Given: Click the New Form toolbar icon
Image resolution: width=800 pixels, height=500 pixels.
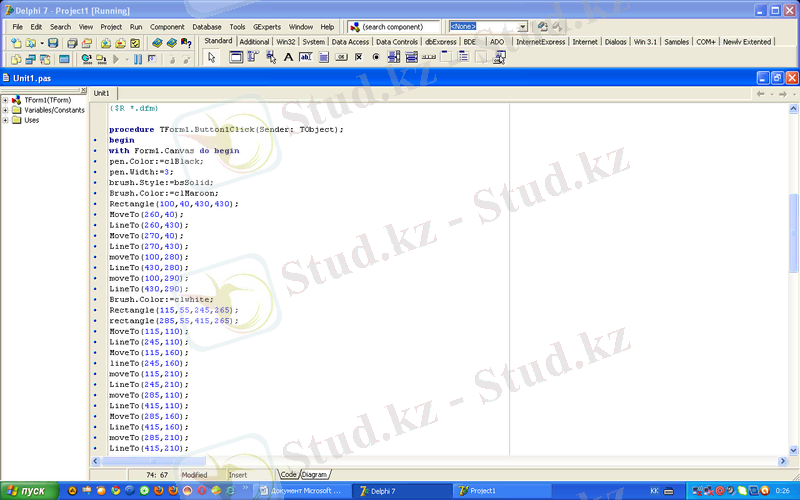Looking at the screenshot, I should tap(64, 60).
